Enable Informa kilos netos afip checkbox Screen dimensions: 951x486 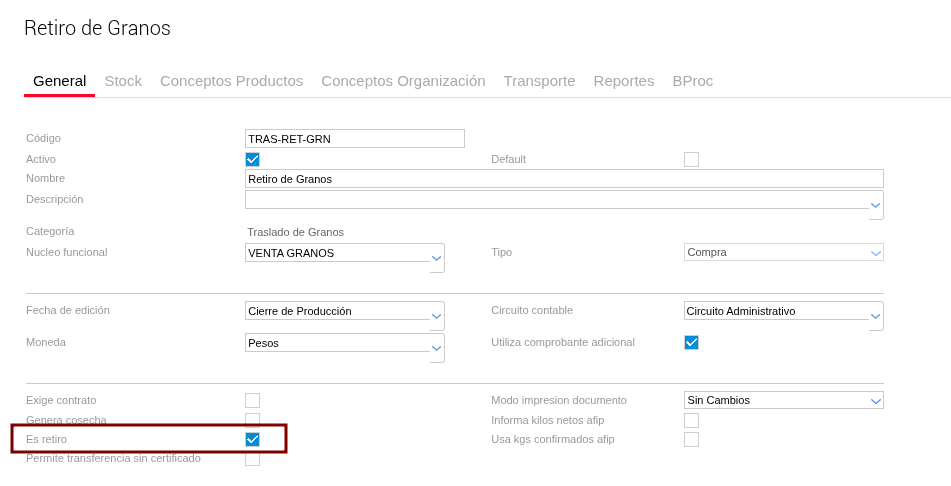(691, 420)
